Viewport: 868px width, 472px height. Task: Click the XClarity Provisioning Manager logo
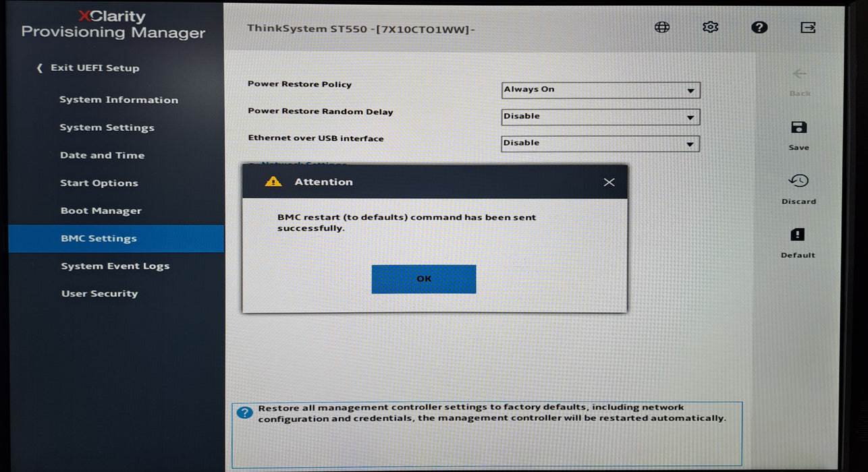[113, 24]
